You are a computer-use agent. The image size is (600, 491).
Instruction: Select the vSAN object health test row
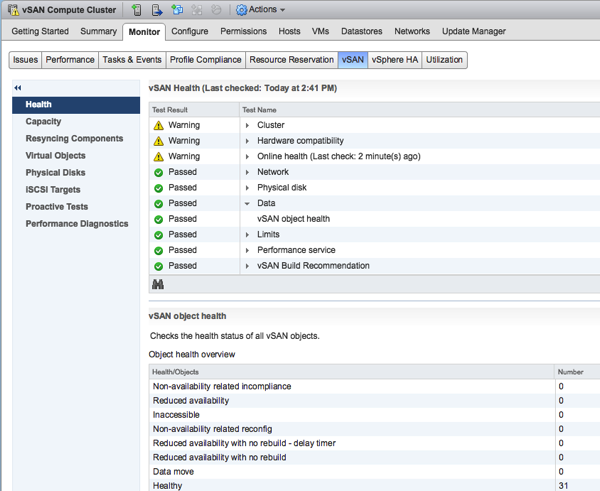click(x=375, y=219)
